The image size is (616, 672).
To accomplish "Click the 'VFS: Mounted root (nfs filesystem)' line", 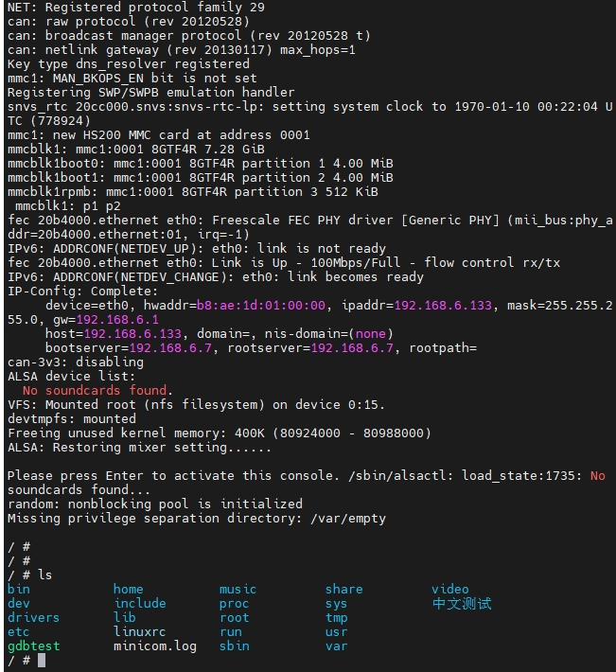I will [x=196, y=404].
